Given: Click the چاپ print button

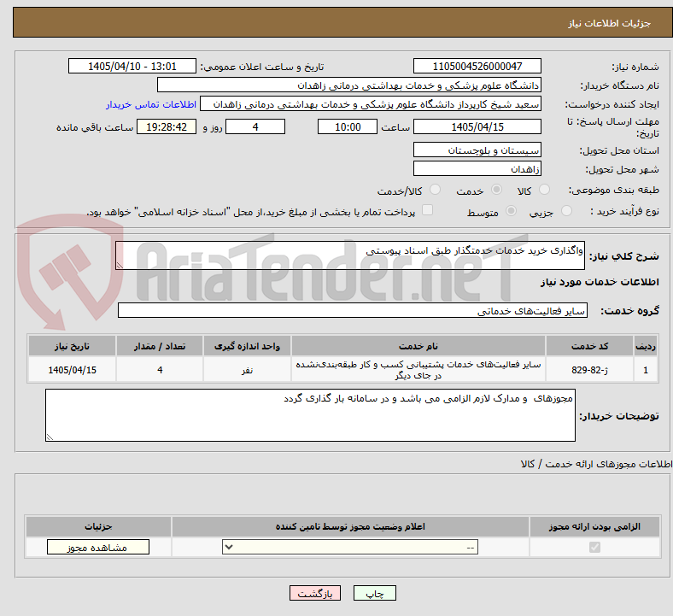Looking at the screenshot, I should (x=374, y=593).
